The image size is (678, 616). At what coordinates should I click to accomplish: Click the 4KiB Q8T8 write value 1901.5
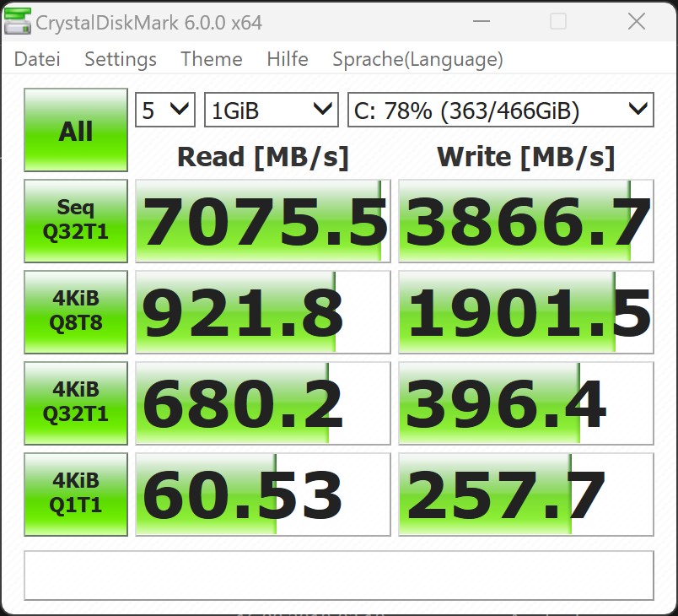click(x=526, y=312)
